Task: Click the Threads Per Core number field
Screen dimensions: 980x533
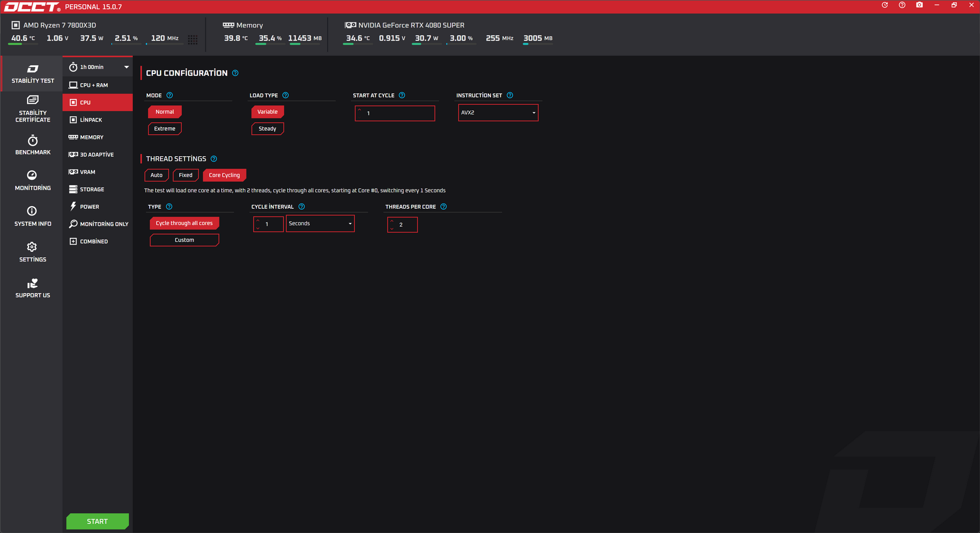Action: (x=403, y=225)
